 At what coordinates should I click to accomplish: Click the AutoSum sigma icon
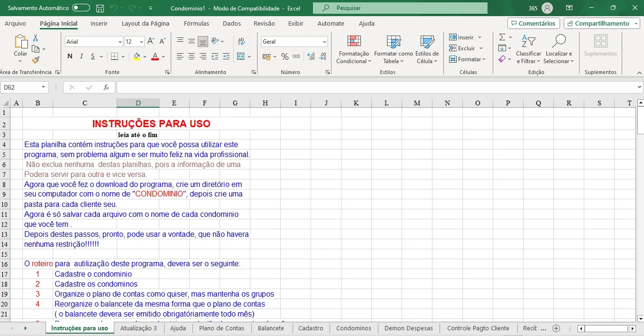[x=502, y=37]
